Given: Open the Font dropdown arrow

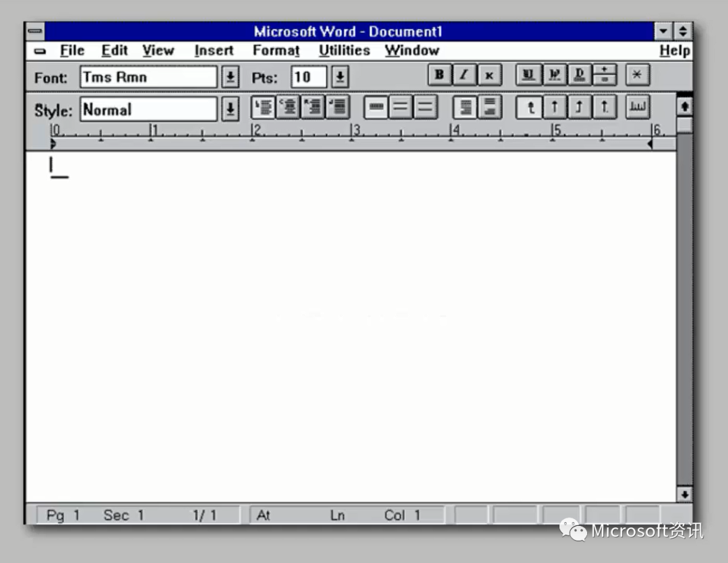Looking at the screenshot, I should (x=231, y=77).
